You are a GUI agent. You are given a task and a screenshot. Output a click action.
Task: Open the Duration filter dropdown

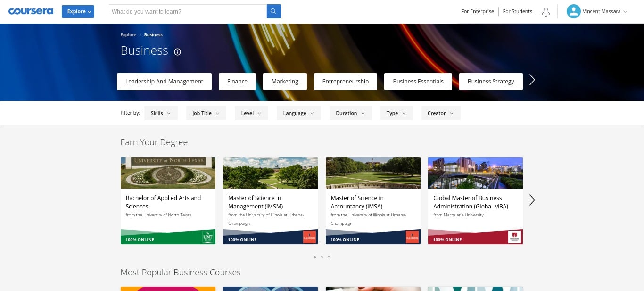pyautogui.click(x=350, y=113)
